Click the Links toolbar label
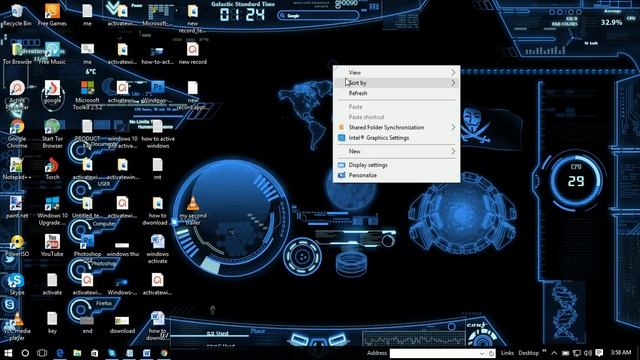The width and height of the screenshot is (640, 360). pos(507,353)
